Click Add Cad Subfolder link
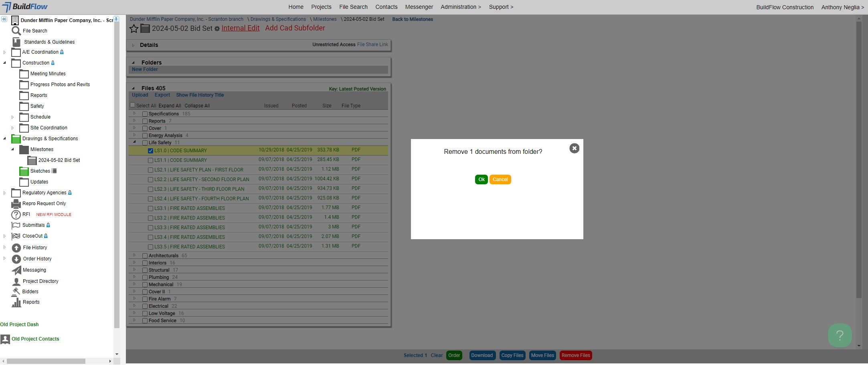This screenshot has width=868, height=365. [x=295, y=28]
